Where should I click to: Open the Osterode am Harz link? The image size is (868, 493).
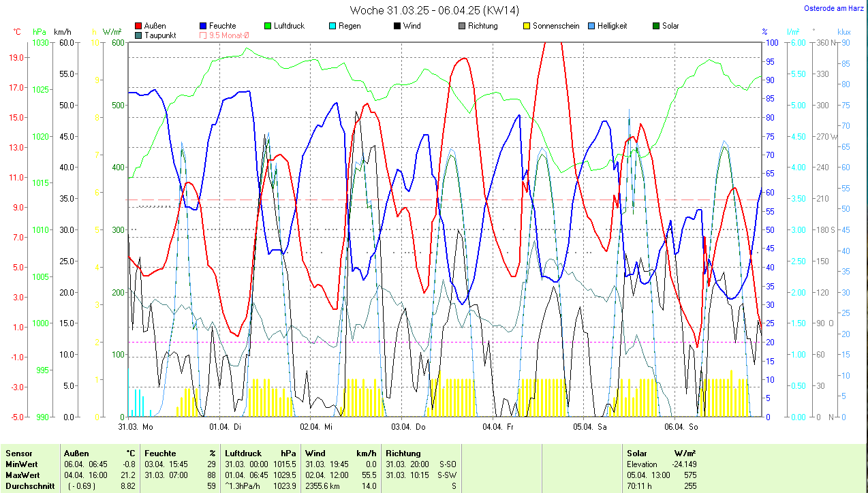pos(833,9)
